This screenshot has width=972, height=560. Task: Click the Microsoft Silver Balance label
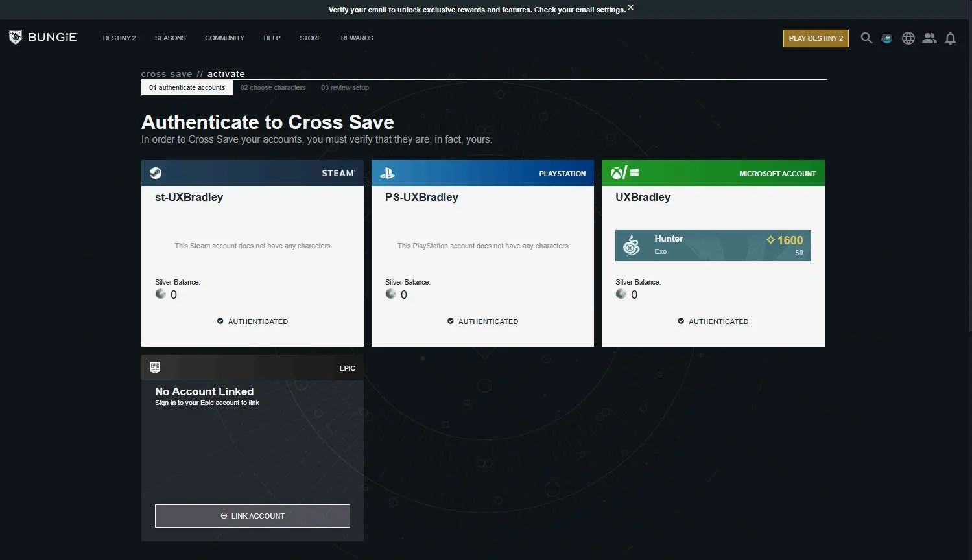click(638, 282)
